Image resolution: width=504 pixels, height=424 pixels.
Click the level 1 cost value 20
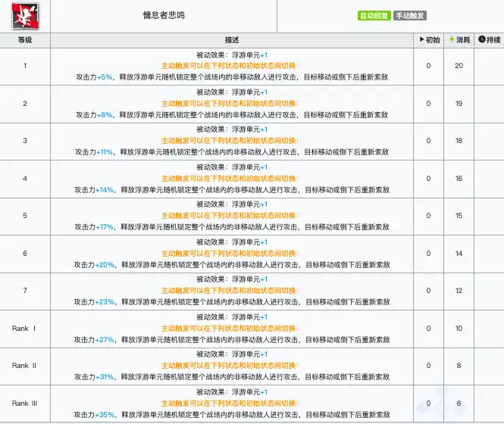459,66
